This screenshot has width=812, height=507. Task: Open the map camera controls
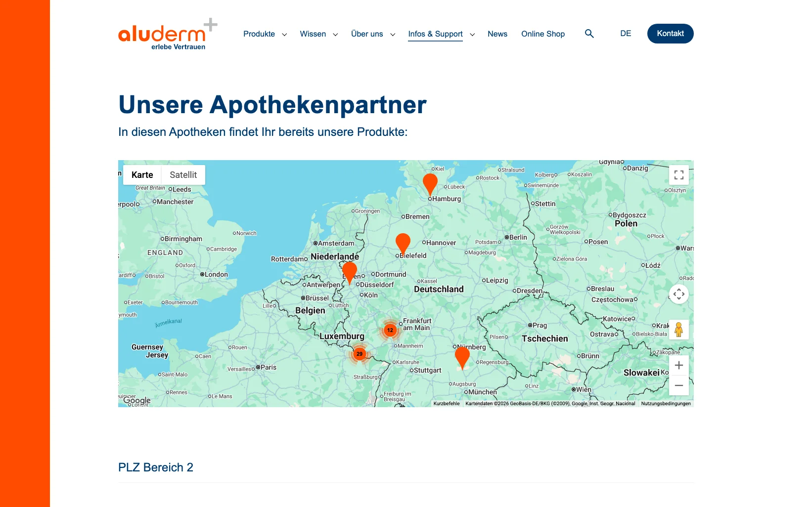coord(679,295)
